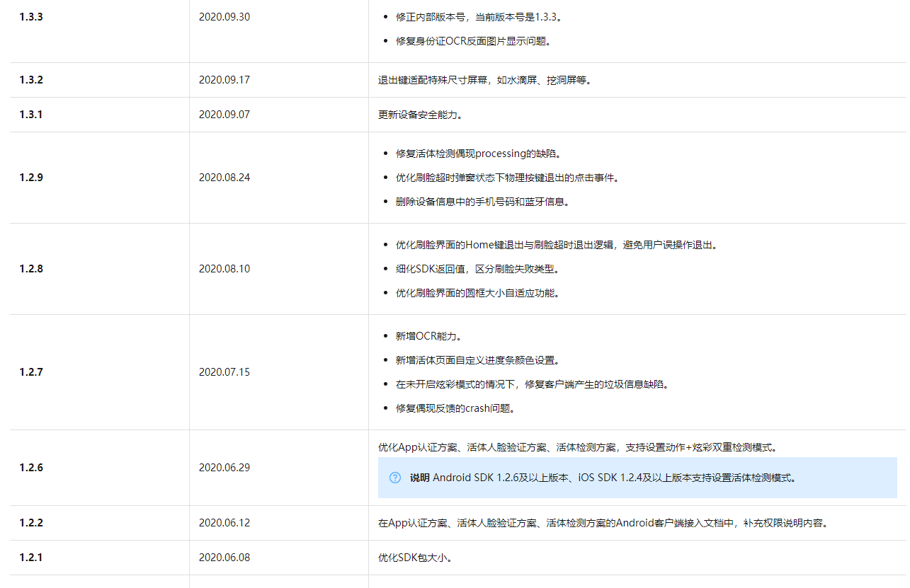Click text '优化SDK包大小。'
This screenshot has width=910, height=588.
click(x=416, y=558)
